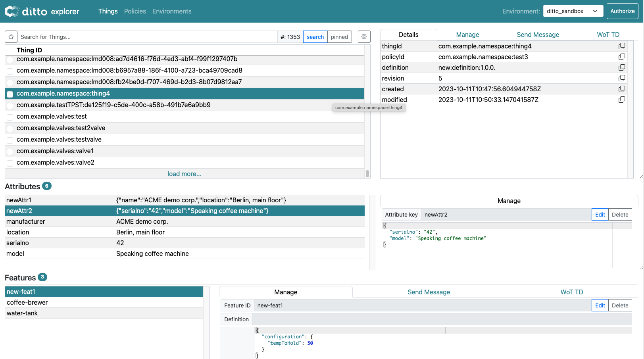Check the box for com.example.valves:test
Image resolution: width=644 pixels, height=359 pixels.
point(10,117)
